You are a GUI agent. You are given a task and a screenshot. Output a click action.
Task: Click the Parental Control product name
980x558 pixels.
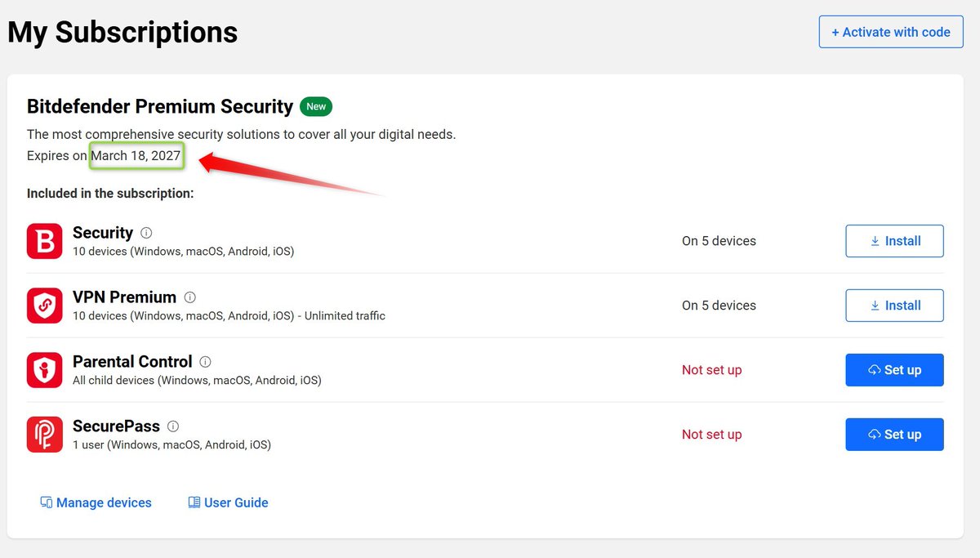132,362
